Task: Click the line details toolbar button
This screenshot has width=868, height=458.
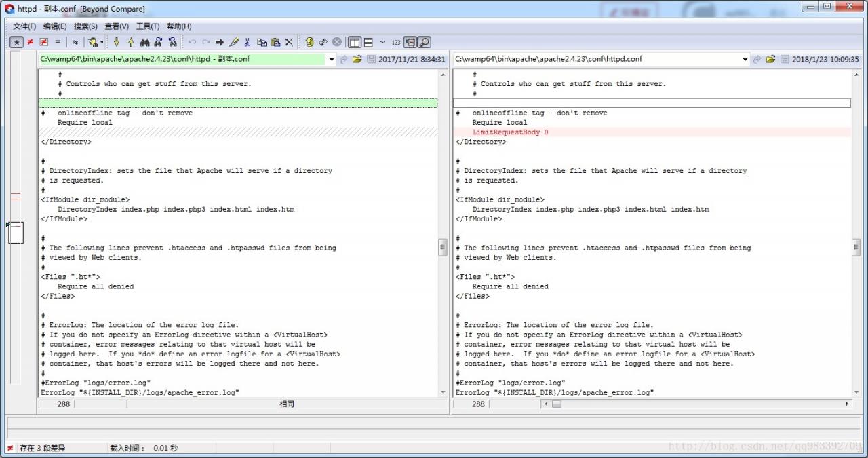Action: [x=410, y=42]
